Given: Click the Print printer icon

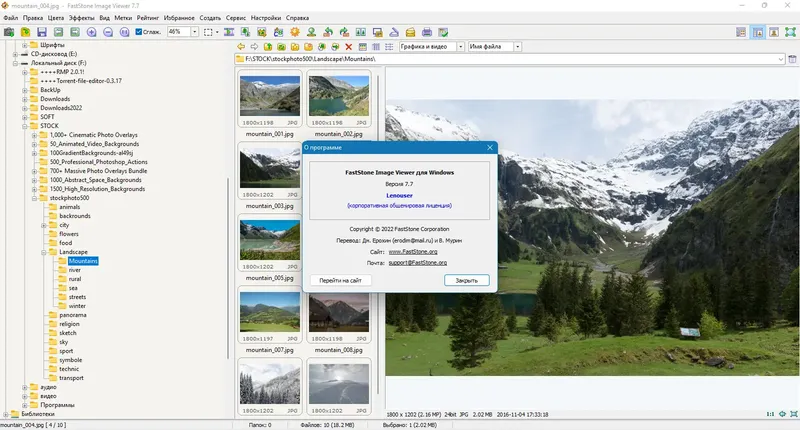Looking at the screenshot, I should point(427,32).
